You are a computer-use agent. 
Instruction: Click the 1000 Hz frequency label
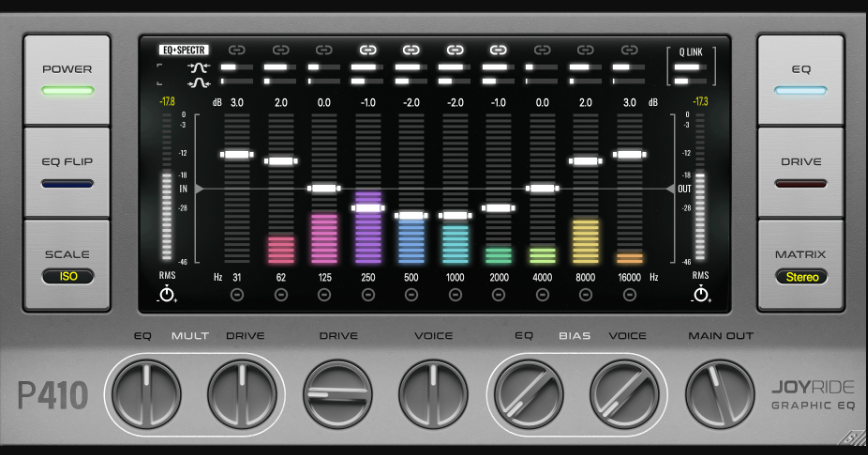pyautogui.click(x=455, y=277)
